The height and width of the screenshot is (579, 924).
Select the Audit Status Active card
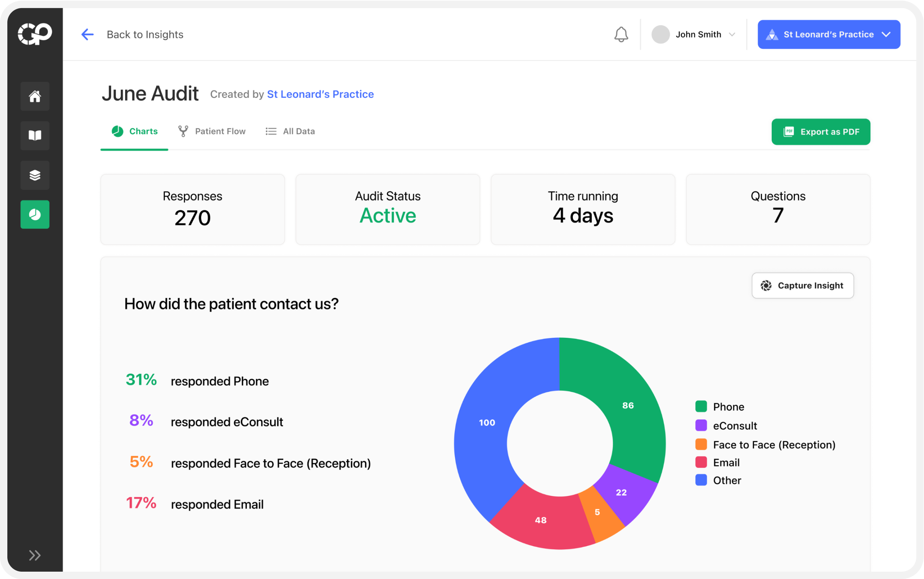[x=388, y=210]
